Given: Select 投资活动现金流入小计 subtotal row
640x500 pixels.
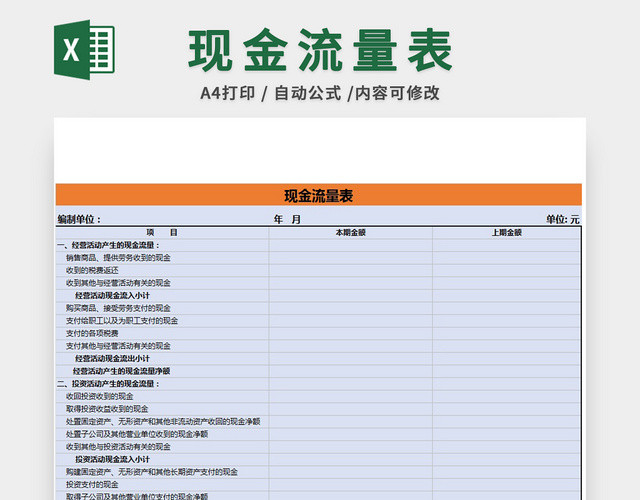Looking at the screenshot, I should 318,460.
